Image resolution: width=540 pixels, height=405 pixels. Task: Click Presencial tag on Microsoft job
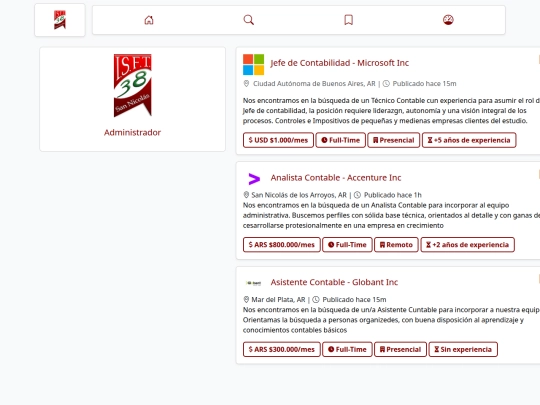click(394, 140)
